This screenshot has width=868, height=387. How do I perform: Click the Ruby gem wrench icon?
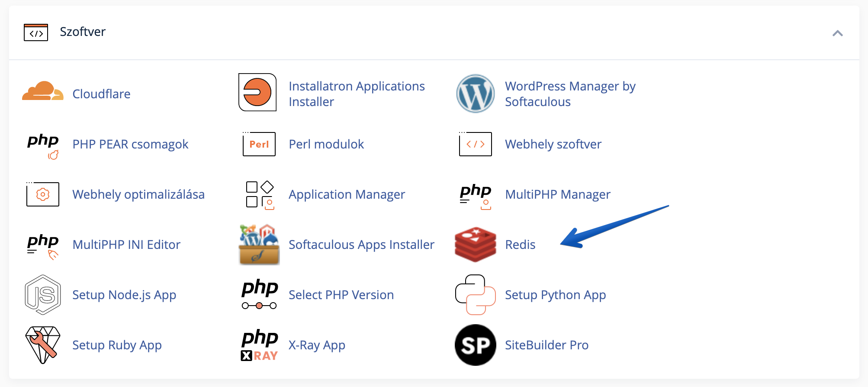pos(43,345)
